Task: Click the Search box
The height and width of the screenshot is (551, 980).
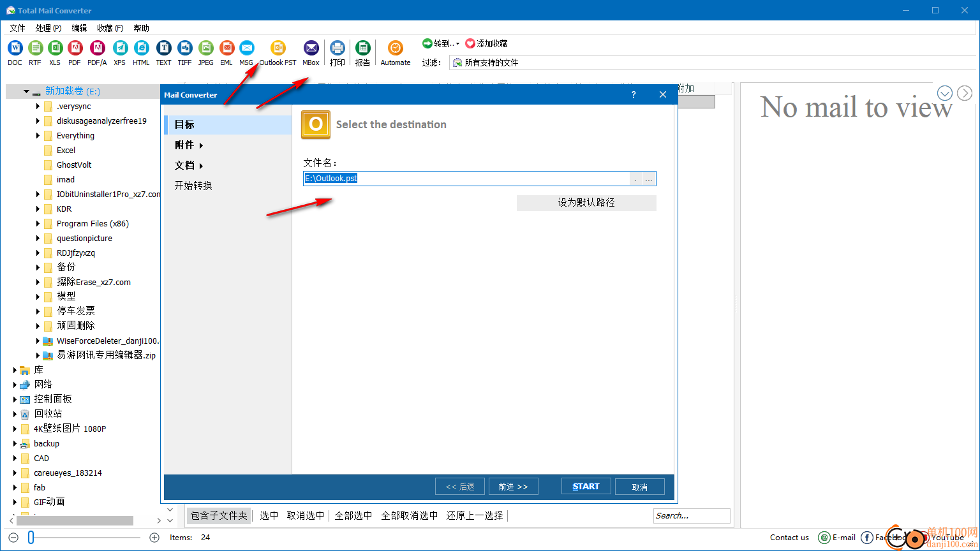Action: coord(692,515)
